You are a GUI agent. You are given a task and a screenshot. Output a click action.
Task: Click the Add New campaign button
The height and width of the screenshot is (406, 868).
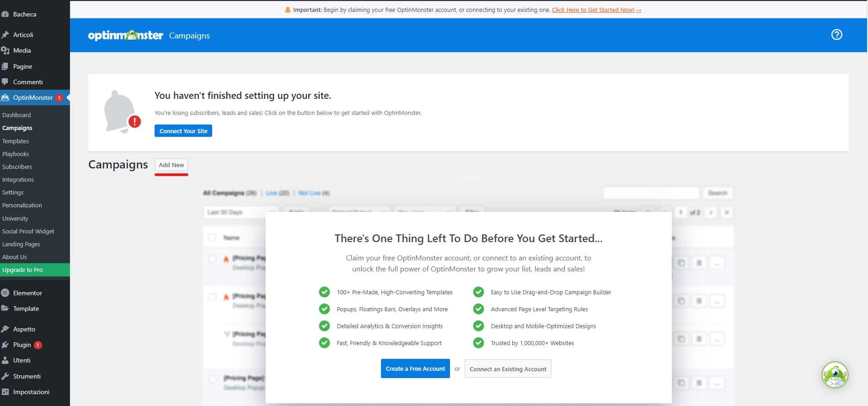pos(171,165)
